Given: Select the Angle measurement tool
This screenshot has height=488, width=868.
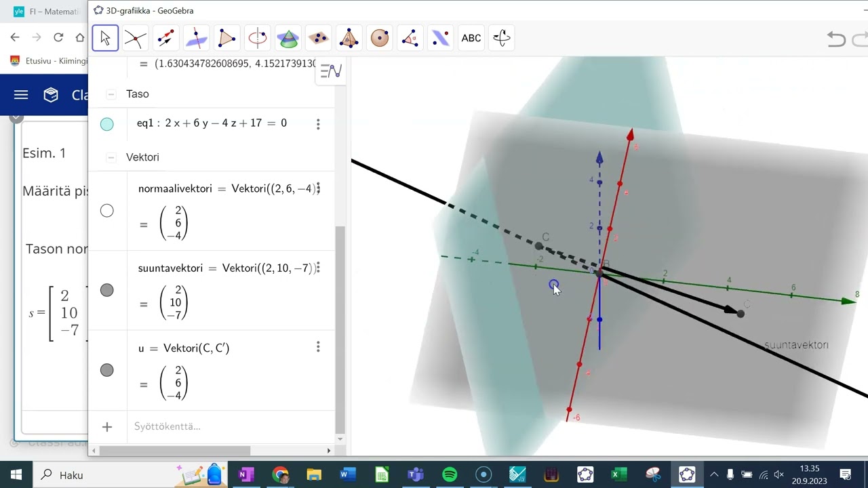Looking at the screenshot, I should 410,38.
